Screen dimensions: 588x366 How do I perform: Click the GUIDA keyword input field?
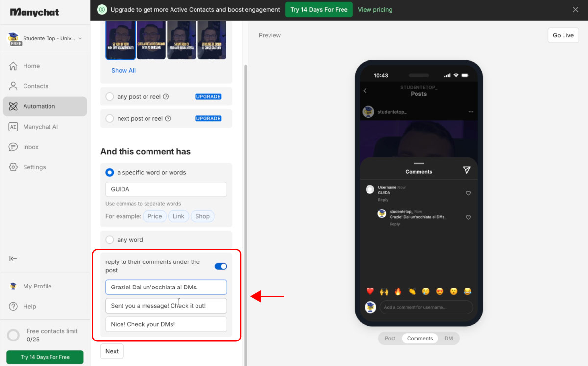pyautogui.click(x=166, y=189)
